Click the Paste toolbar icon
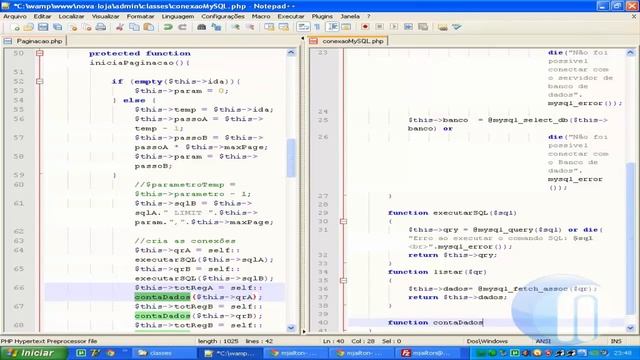Screen dimensions: 640x360 149,27
